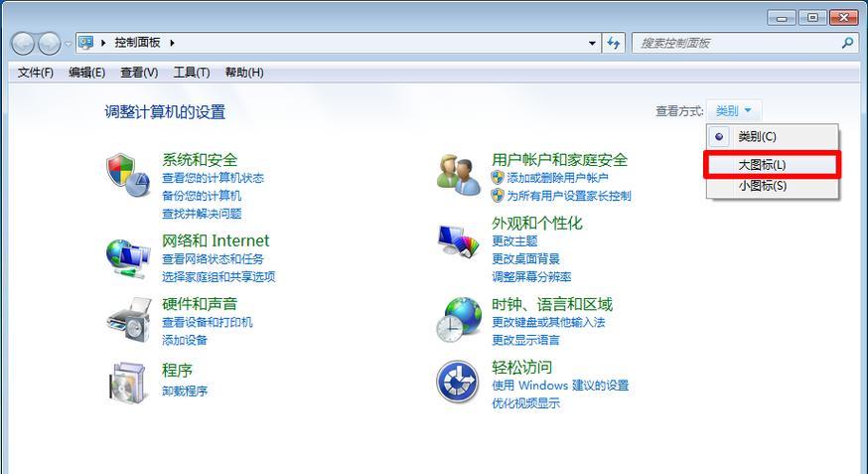Open the 轻松访问 category link
868x474 pixels.
522,367
